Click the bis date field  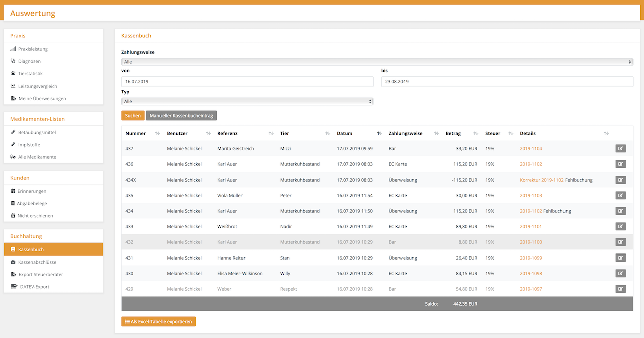[507, 81]
